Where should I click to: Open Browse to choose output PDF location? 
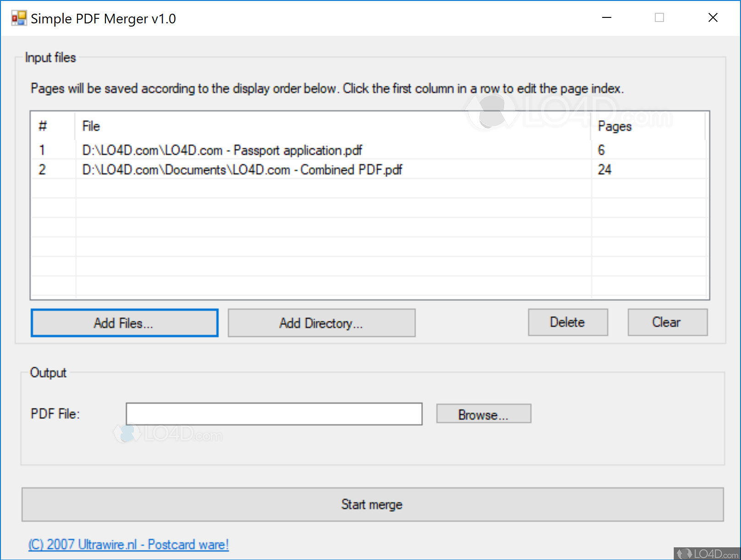coord(483,413)
